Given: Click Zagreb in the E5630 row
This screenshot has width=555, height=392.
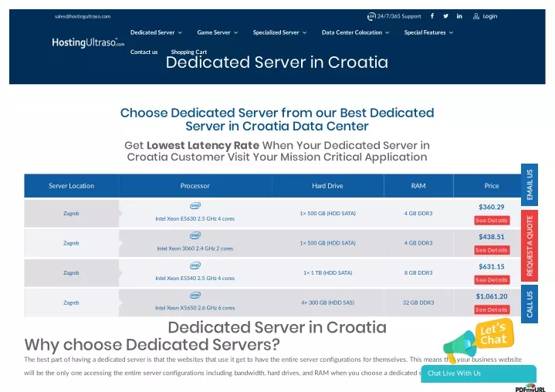Looking at the screenshot, I should coord(71,213).
